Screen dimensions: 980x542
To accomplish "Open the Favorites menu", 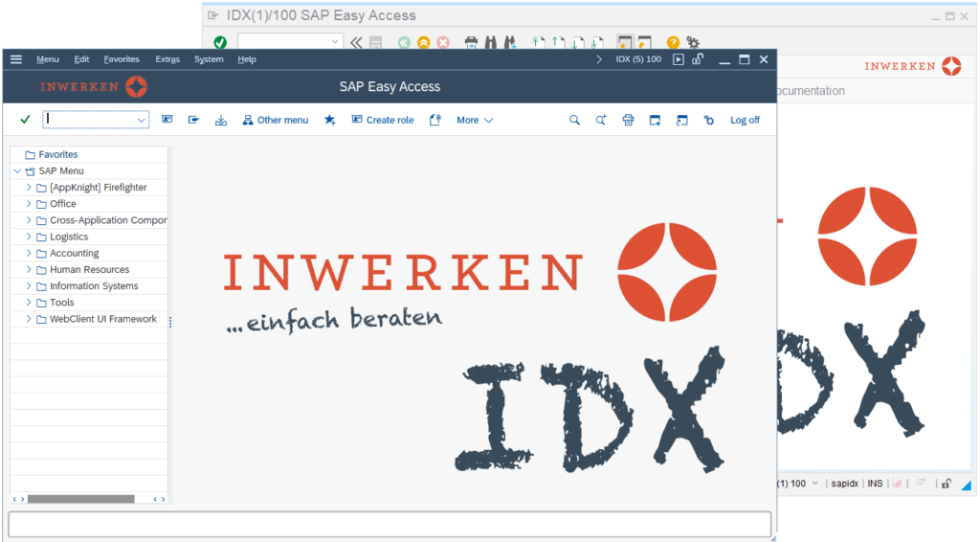I will click(x=122, y=59).
